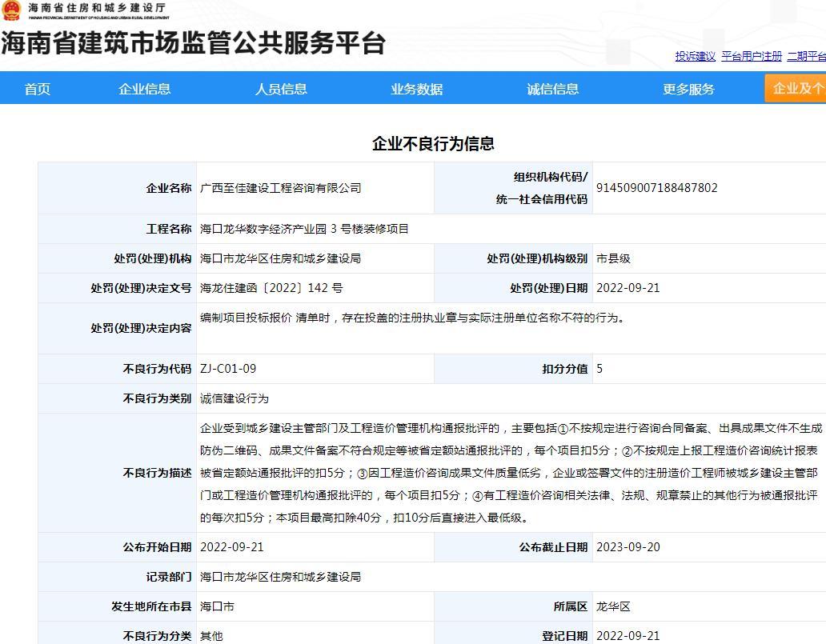Click the 处罚(处理)决定文号 label

click(141, 288)
